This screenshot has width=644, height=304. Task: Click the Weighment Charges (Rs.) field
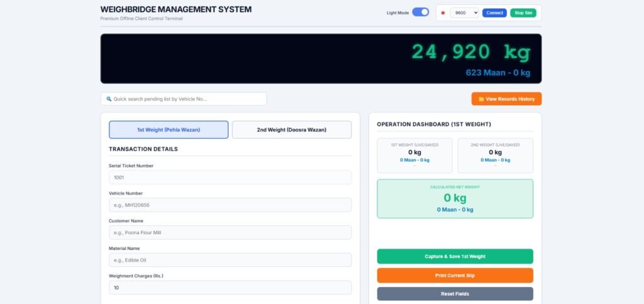point(230,288)
